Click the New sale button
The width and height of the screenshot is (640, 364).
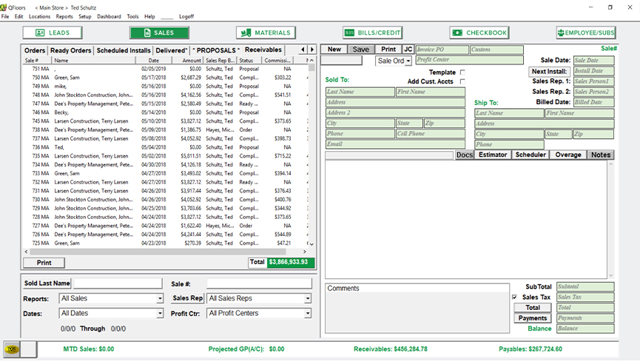pyautogui.click(x=334, y=50)
